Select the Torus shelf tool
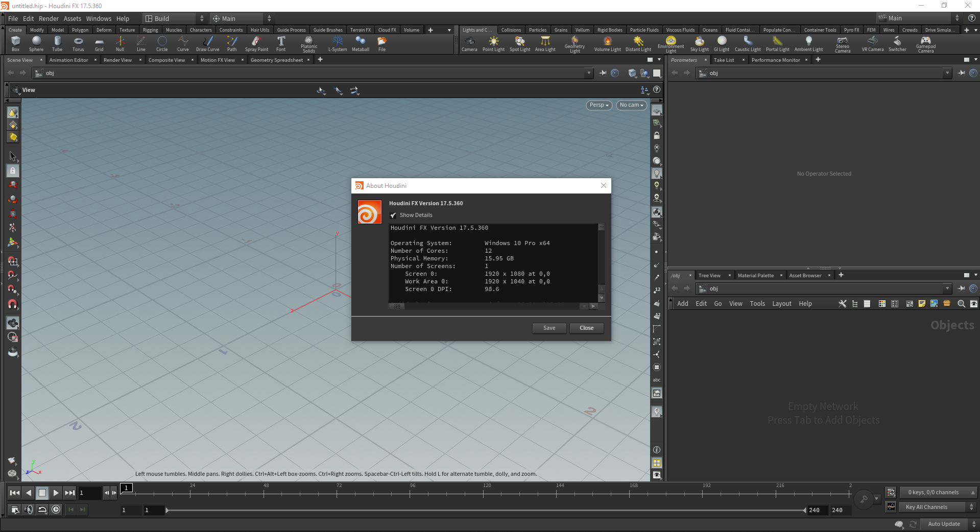 tap(78, 44)
